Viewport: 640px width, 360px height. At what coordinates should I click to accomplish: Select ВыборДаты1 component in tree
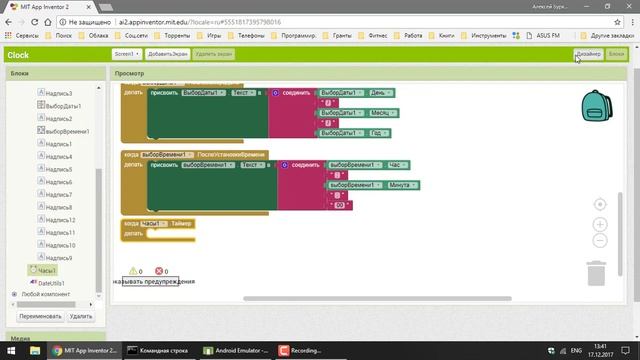[59, 106]
